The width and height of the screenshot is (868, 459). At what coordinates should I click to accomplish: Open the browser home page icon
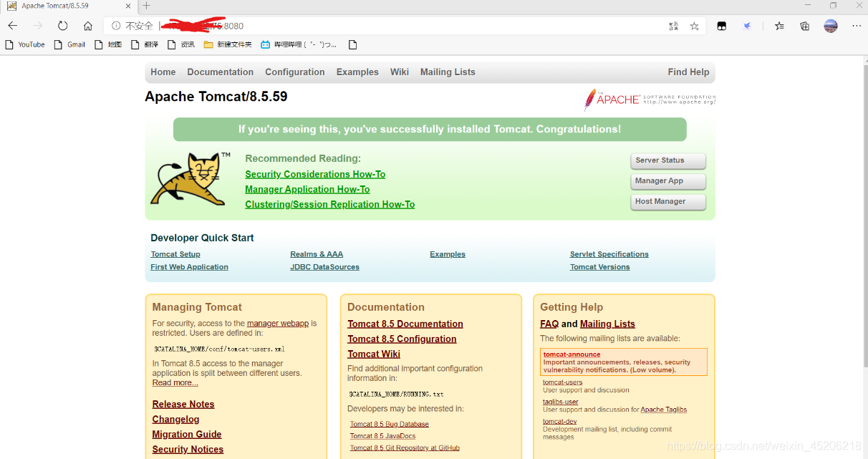pos(88,26)
